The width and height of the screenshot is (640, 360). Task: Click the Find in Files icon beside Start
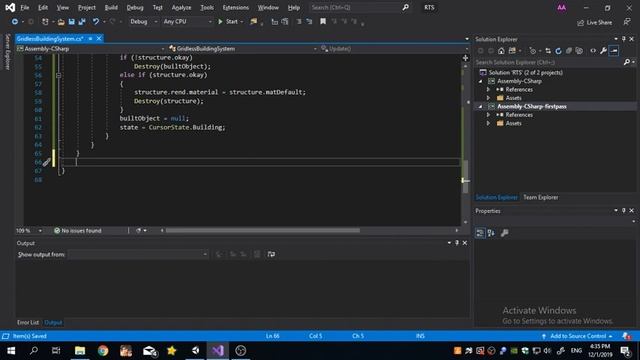253,21
